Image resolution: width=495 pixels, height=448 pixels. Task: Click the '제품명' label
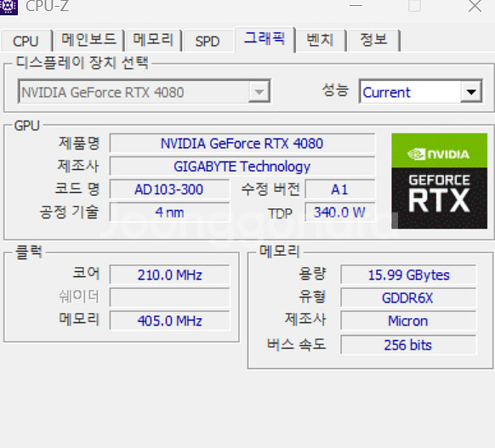point(79,143)
